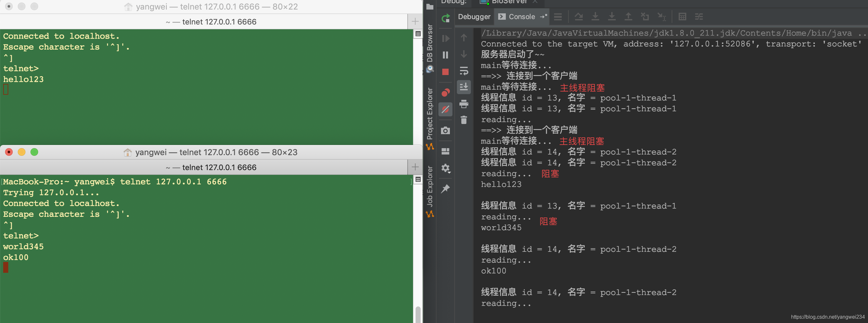Print the console output
868x323 pixels.
tap(464, 104)
